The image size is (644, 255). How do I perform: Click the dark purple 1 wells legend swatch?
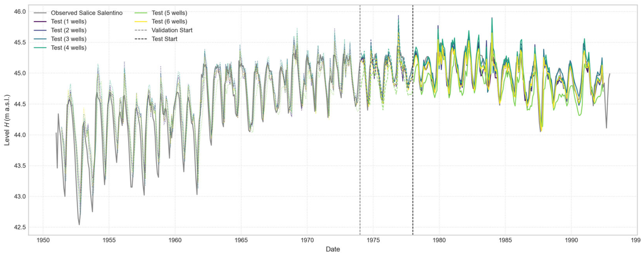(40, 22)
